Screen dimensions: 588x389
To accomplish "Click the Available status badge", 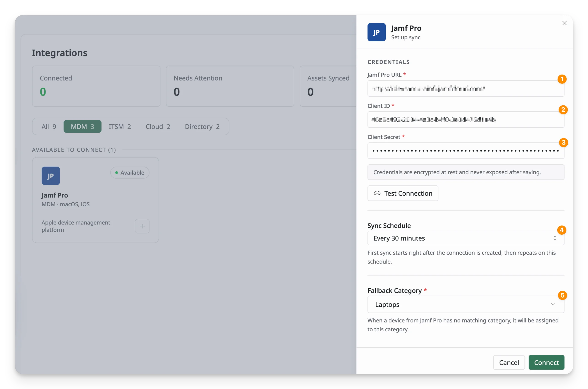I will tap(130, 173).
